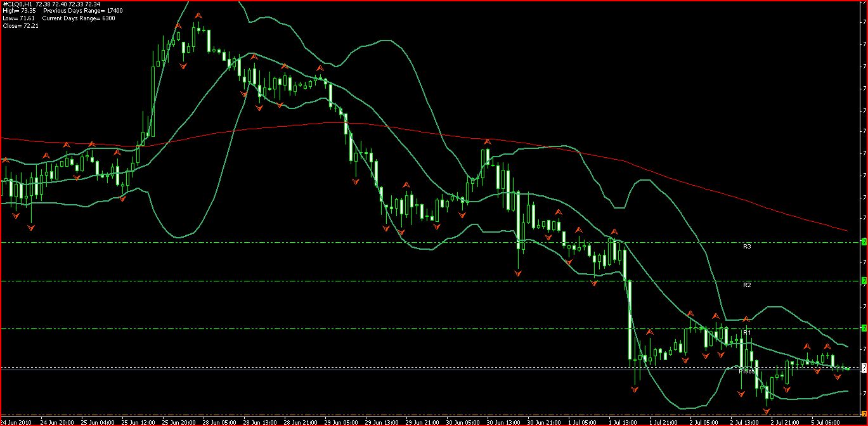The width and height of the screenshot is (868, 426).
Task: Click the 2 Jul 21:00 time label
Action: (786, 422)
